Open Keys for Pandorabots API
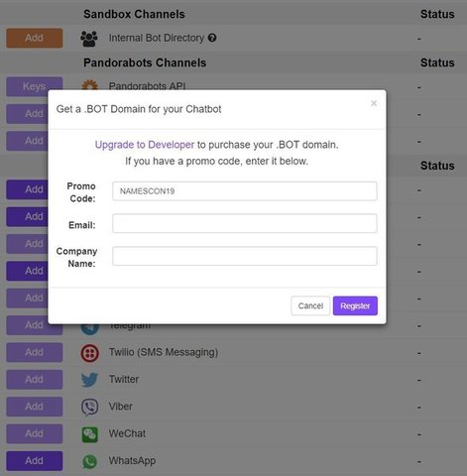Viewport: 467px width, 476px height. coord(35,86)
